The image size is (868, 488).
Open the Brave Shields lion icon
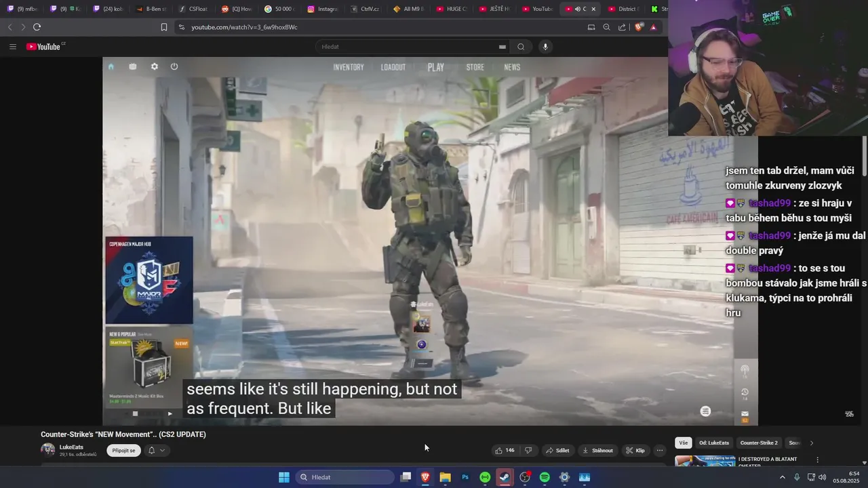(639, 27)
